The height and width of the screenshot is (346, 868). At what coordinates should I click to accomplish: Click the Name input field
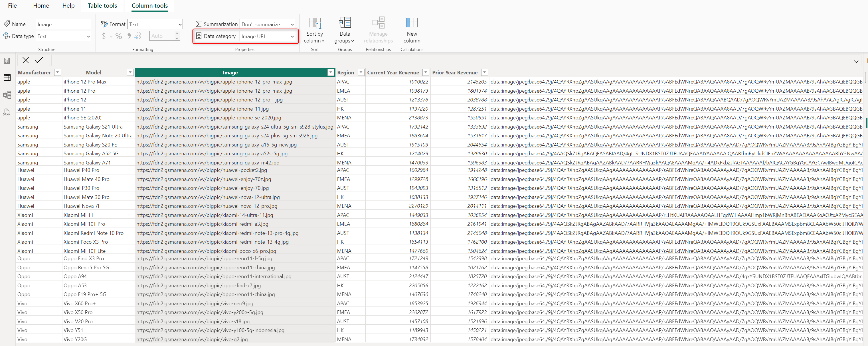(x=63, y=24)
